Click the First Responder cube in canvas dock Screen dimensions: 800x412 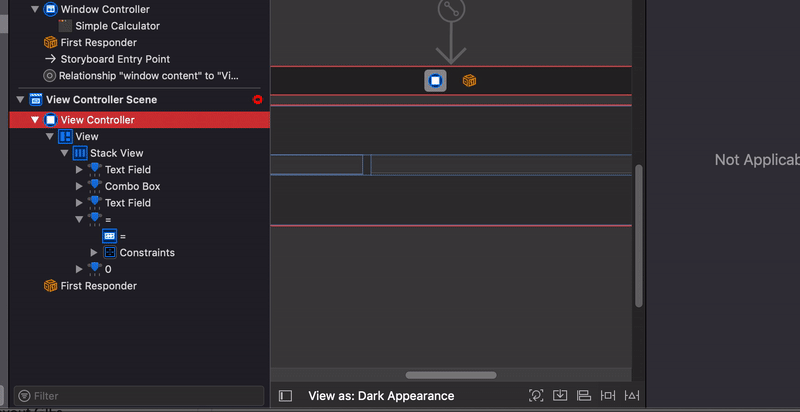(469, 81)
